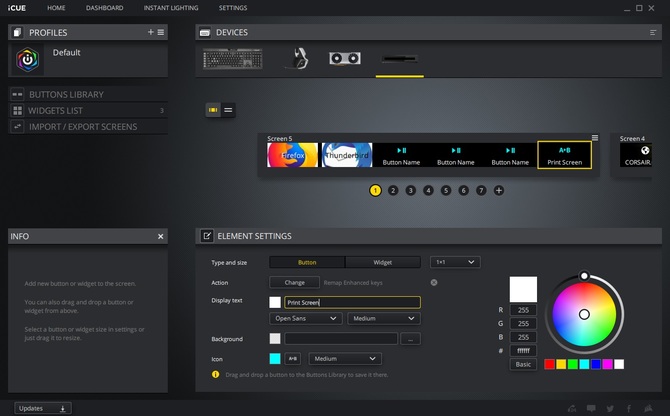This screenshot has width=670, height=416.
Task: Go to screen page 3
Action: coord(411,190)
